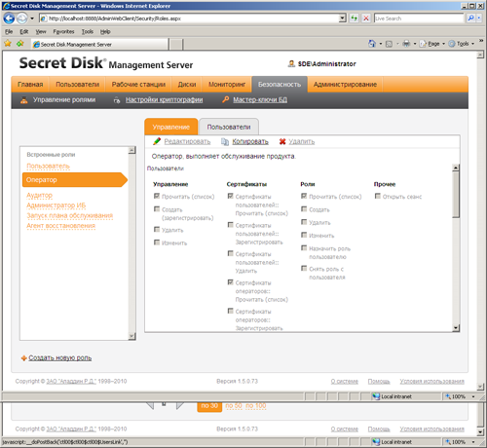Click the browser Back arrow button
487x448 pixels.
(x=9, y=19)
